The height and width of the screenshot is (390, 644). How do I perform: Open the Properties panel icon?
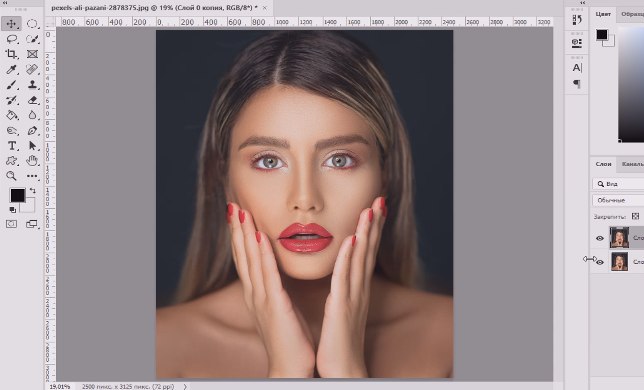pyautogui.click(x=577, y=43)
